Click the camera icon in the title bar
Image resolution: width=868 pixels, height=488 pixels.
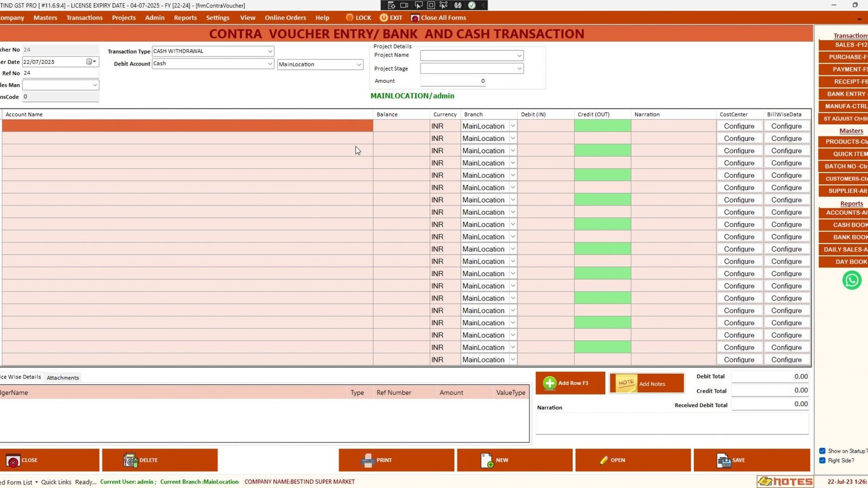(403, 5)
